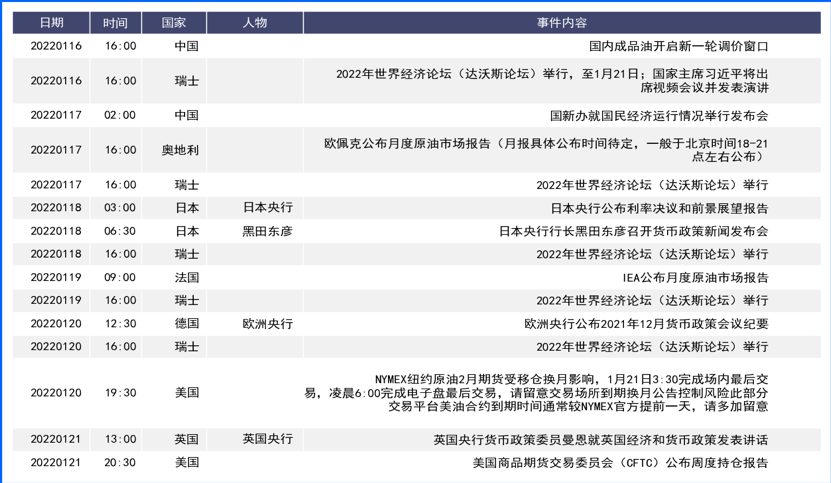Select the time cell 12:30
831x483 pixels.
point(120,323)
